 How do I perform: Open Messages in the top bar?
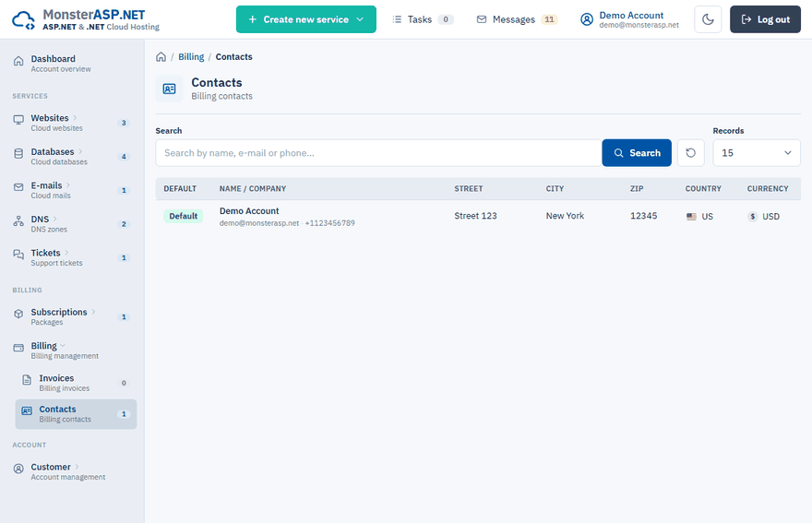tap(517, 19)
